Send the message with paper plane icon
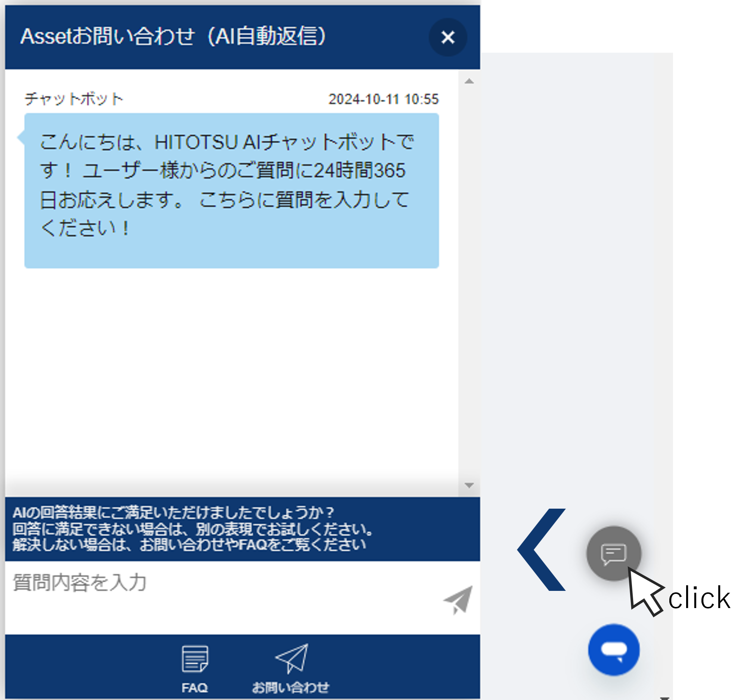This screenshot has width=750, height=700. pyautogui.click(x=458, y=599)
